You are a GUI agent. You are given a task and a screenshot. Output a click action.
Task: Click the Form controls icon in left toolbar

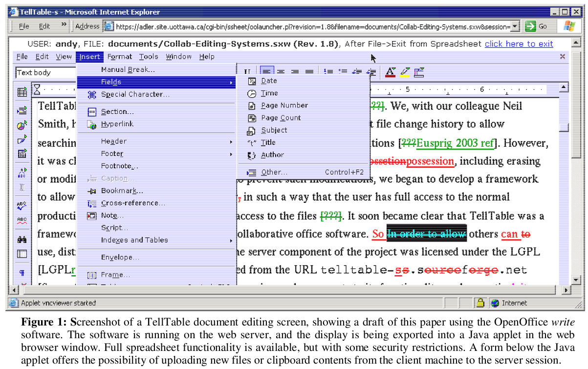pos(22,154)
